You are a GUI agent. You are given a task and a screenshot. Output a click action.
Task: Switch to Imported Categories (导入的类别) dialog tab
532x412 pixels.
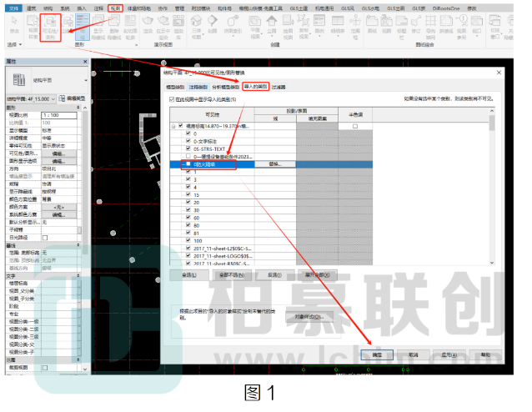255,87
